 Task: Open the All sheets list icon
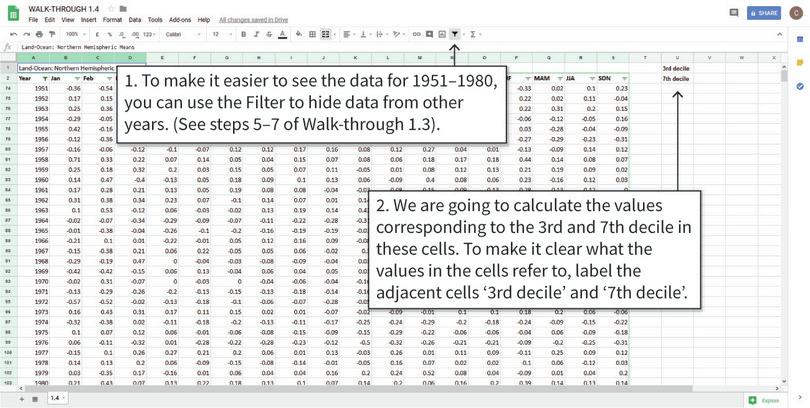point(35,399)
